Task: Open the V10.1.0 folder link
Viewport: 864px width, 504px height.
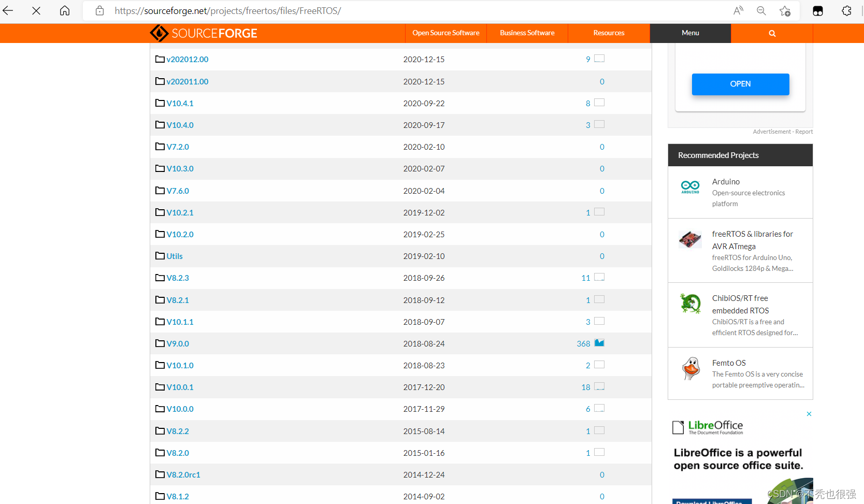Action: (180, 365)
